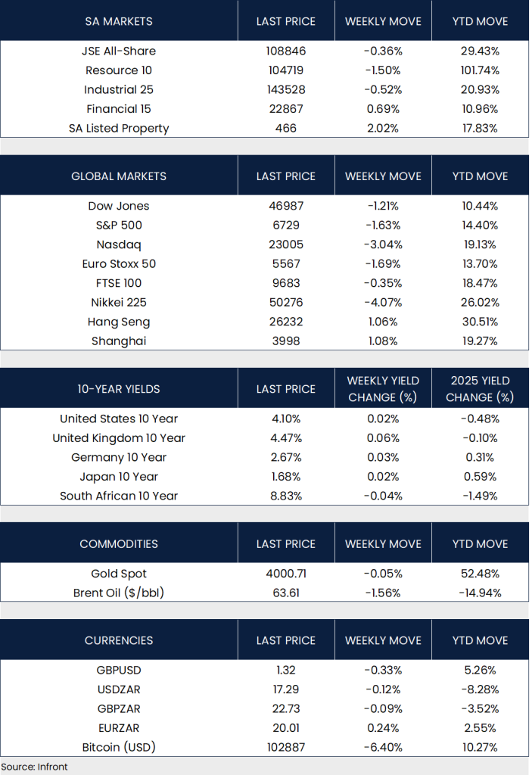Click the GLOBAL MARKETS section header
The image size is (532, 775).
tap(119, 176)
